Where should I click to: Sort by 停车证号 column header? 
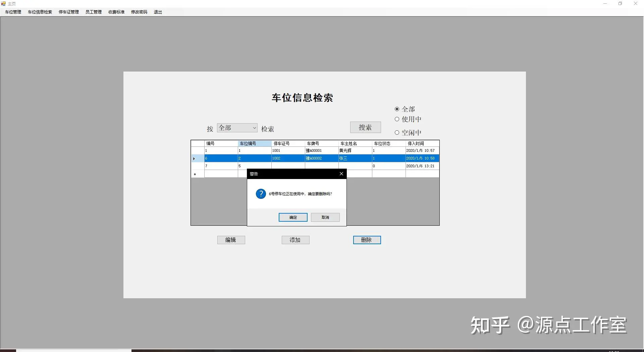(x=288, y=143)
